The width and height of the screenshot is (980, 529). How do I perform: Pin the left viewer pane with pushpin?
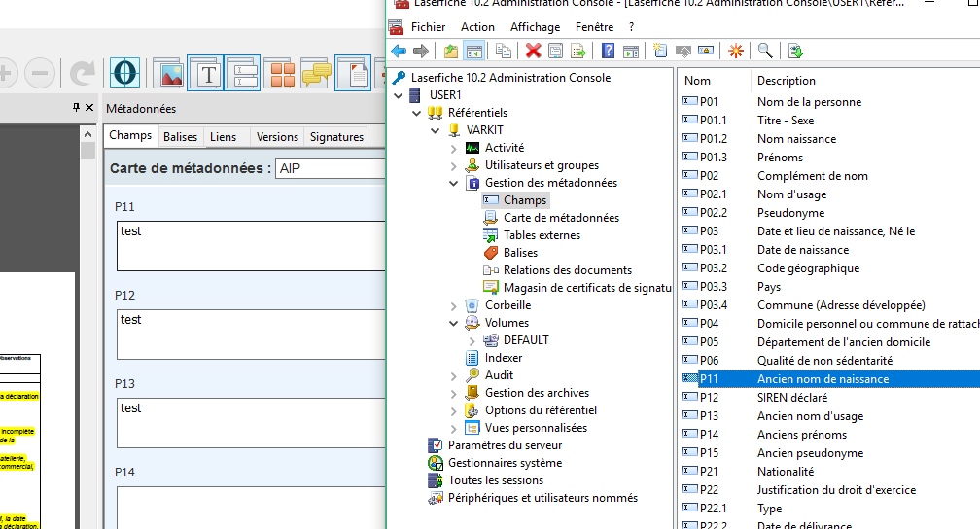point(76,108)
